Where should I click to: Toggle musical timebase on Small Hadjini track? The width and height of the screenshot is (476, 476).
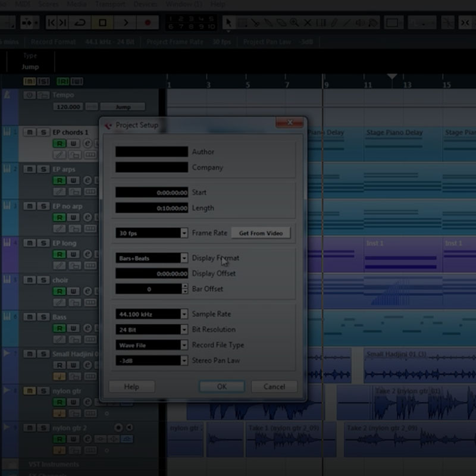coord(59,377)
